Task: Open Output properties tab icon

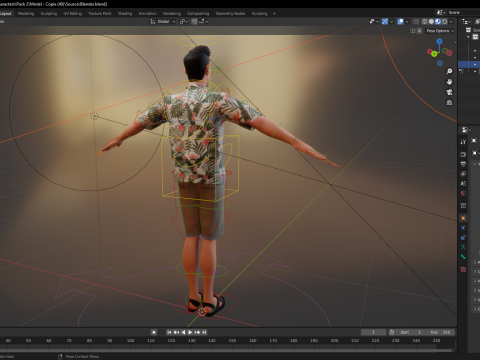Action: tap(463, 164)
